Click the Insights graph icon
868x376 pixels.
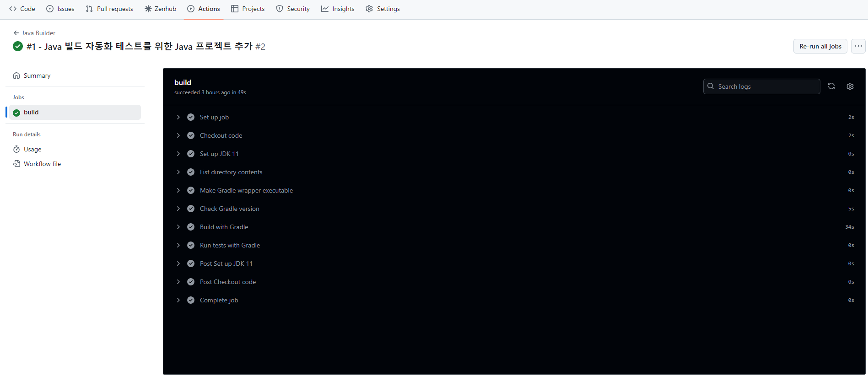325,9
